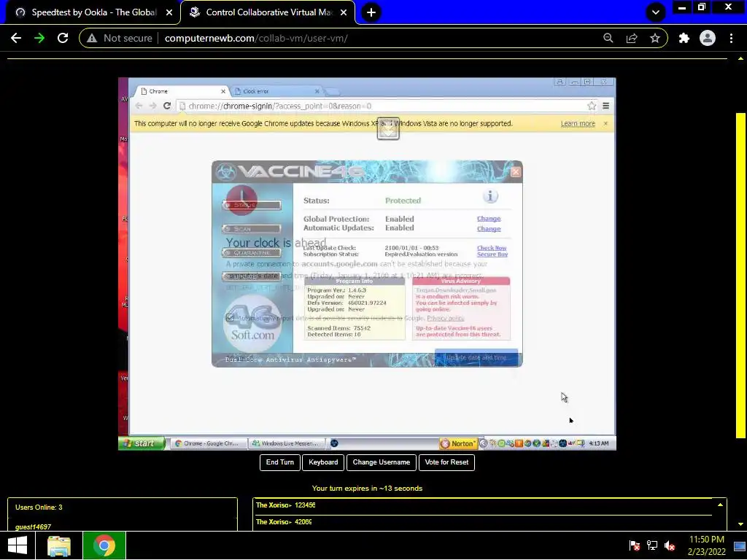747x560 pixels.
Task: Open the host network tray icon
Action: point(651,545)
